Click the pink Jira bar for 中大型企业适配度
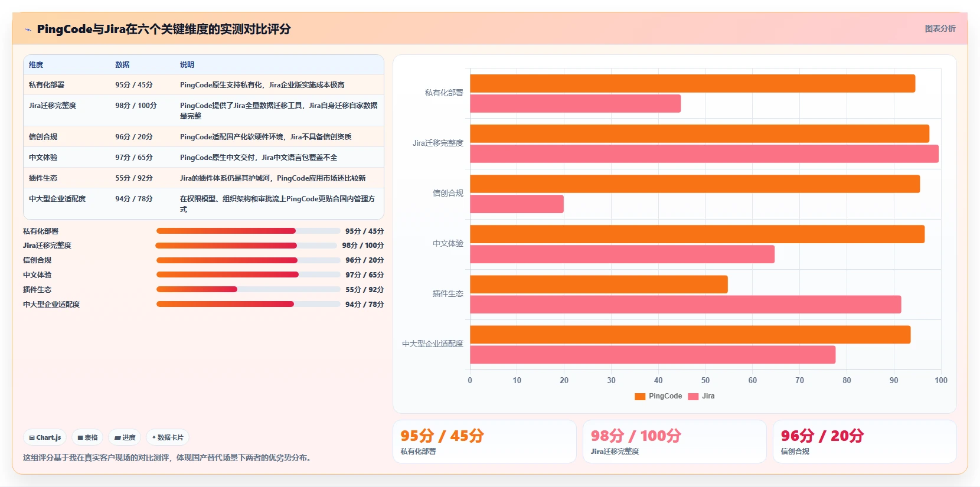This screenshot has width=980, height=487. pos(653,355)
